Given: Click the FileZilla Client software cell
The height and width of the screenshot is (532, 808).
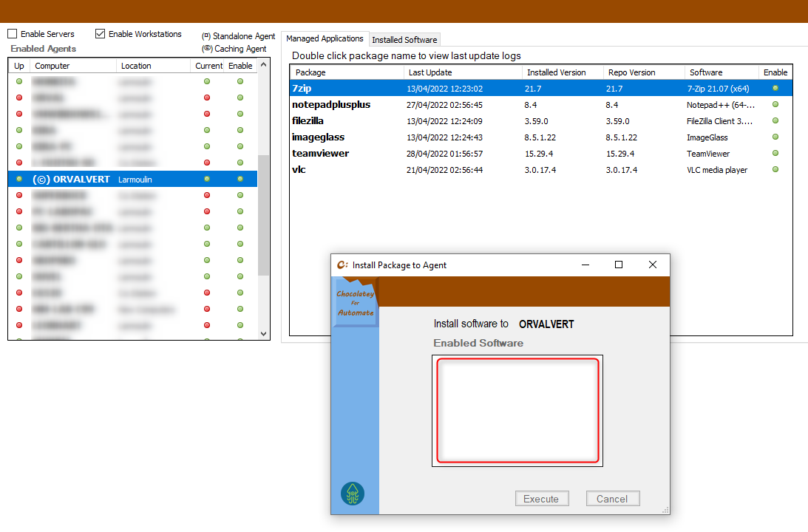Looking at the screenshot, I should click(719, 121).
